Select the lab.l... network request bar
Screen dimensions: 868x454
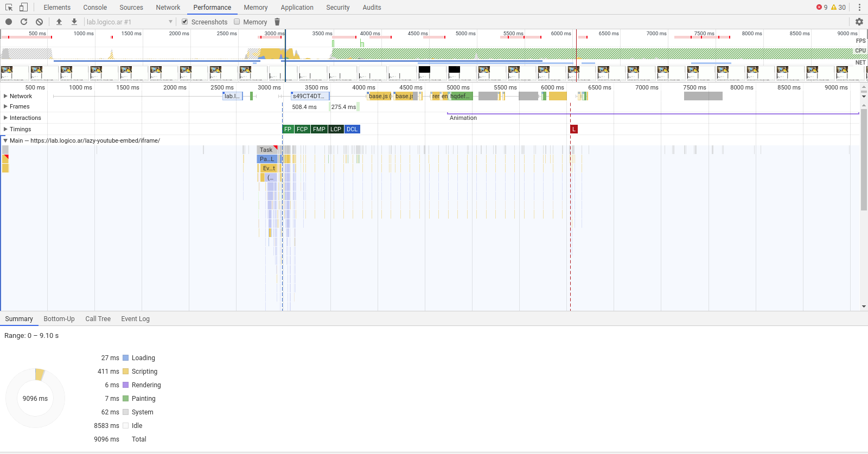(x=232, y=96)
